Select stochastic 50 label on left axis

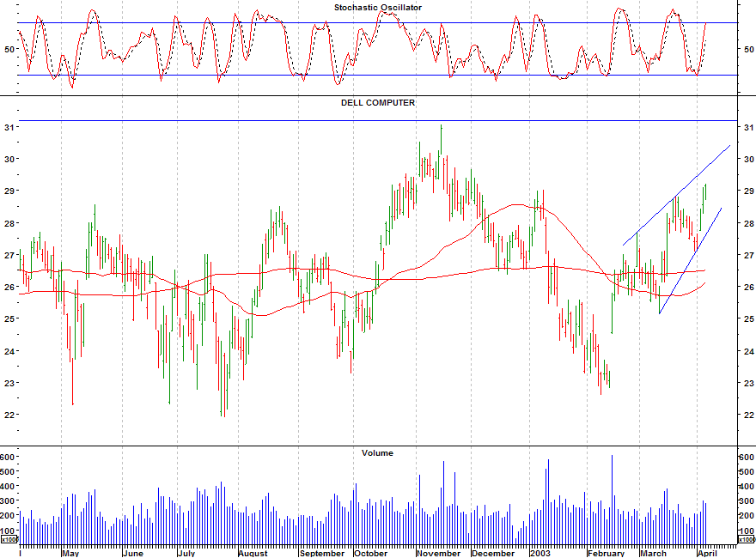(x=9, y=49)
